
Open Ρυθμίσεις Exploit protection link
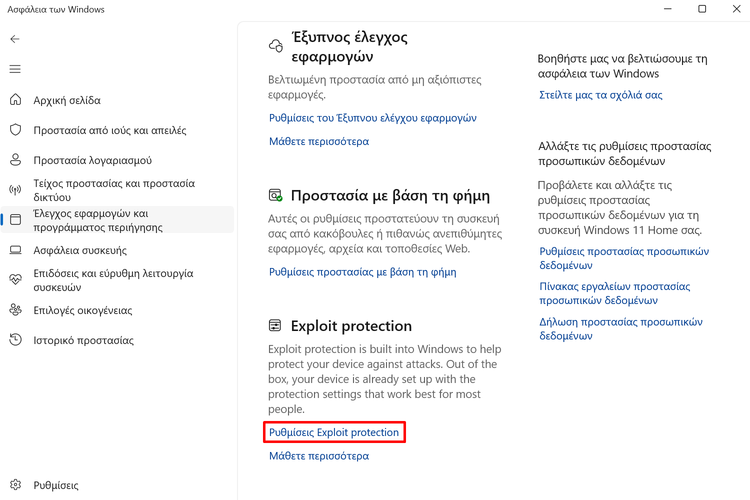334,433
